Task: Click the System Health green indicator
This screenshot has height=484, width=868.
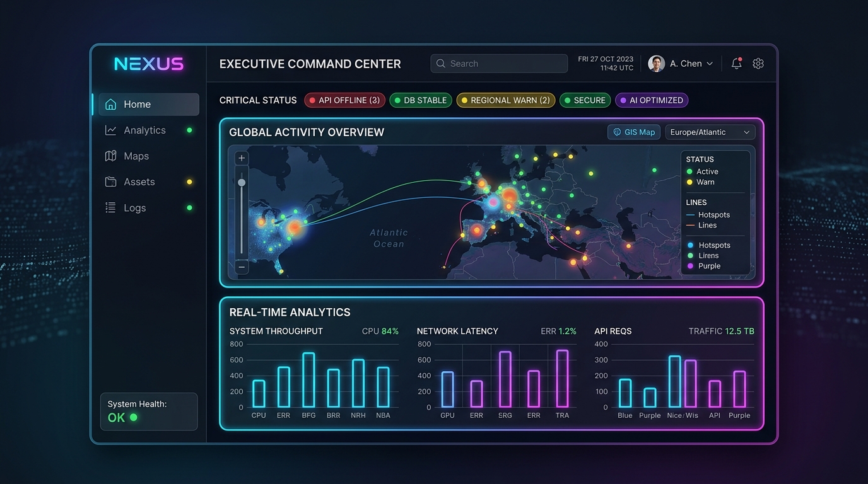Action: (133, 417)
